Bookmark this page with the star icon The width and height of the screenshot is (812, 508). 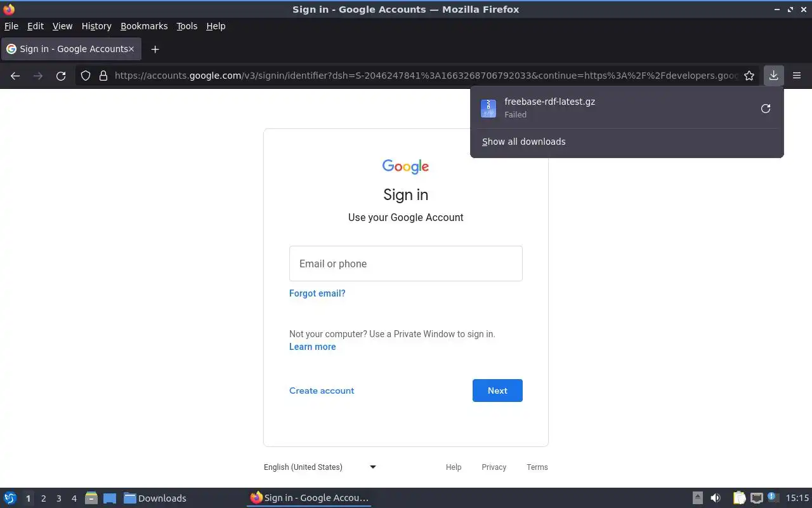tap(749, 76)
